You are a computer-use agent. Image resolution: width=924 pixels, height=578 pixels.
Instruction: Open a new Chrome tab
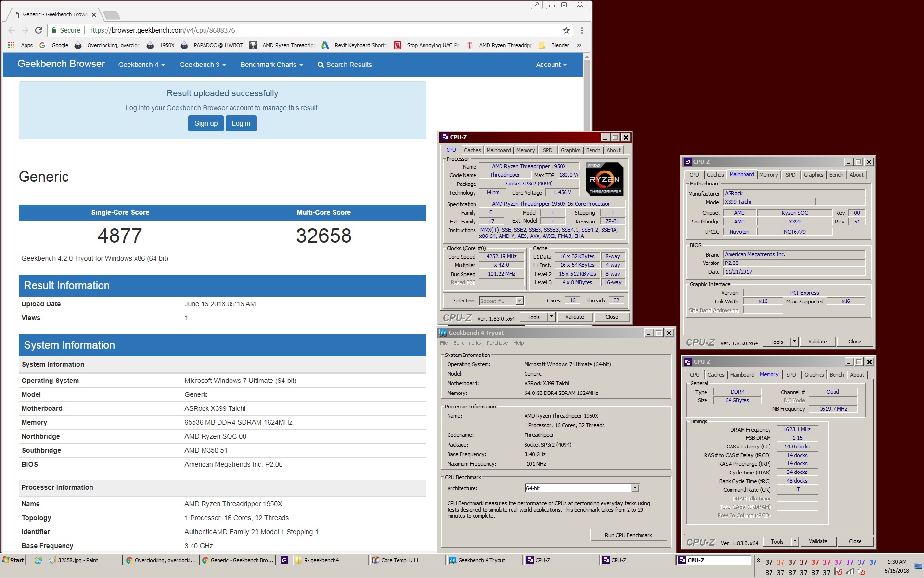pos(112,15)
